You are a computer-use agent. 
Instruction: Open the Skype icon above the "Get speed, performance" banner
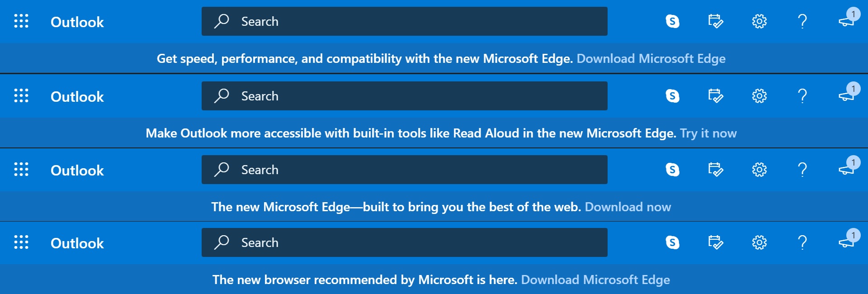click(x=672, y=21)
